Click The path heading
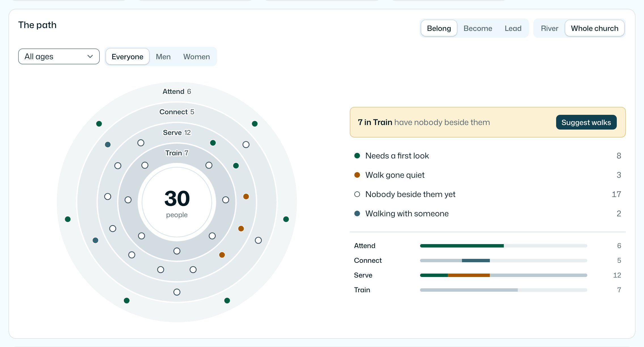The width and height of the screenshot is (644, 347). click(37, 25)
